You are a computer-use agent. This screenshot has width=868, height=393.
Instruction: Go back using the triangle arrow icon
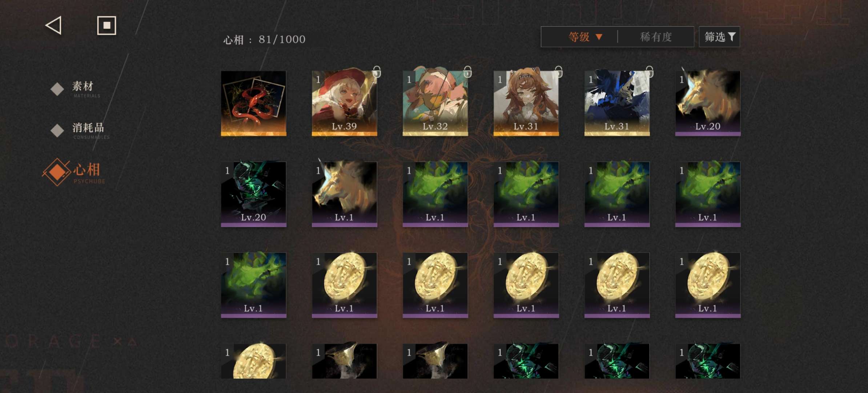(x=54, y=25)
